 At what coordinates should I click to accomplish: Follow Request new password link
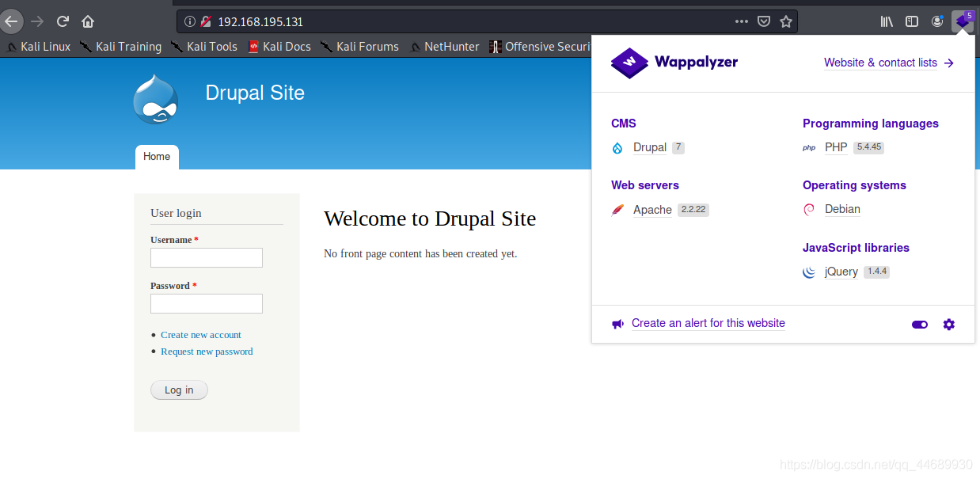(207, 352)
